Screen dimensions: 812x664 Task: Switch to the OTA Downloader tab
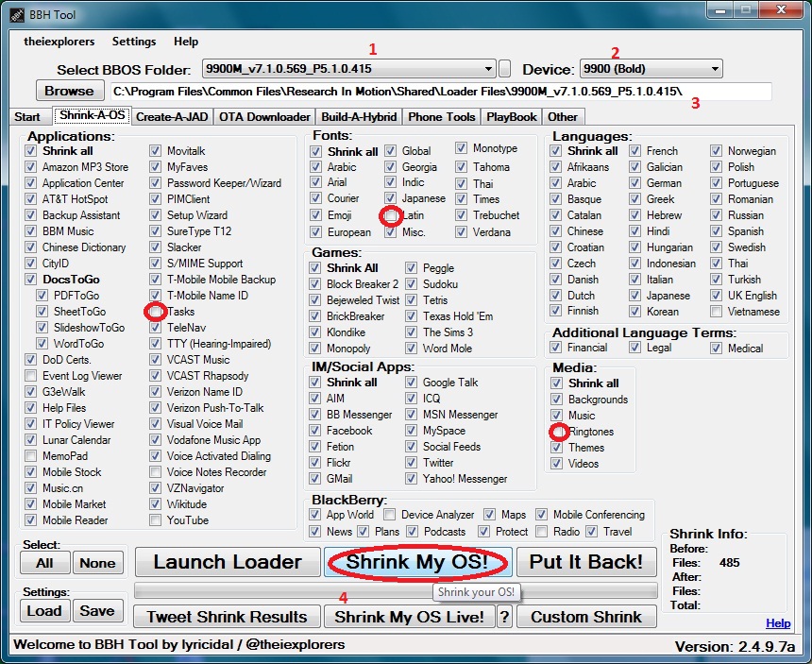click(x=264, y=117)
